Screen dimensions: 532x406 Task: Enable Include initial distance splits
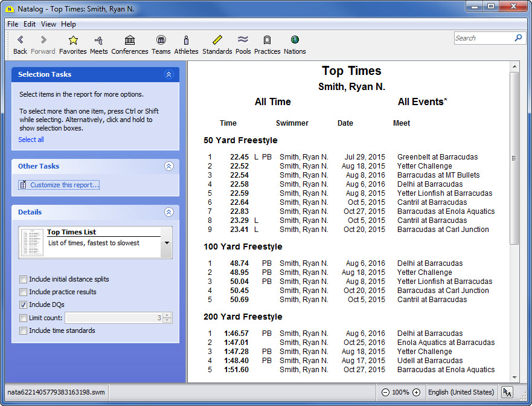coord(23,280)
